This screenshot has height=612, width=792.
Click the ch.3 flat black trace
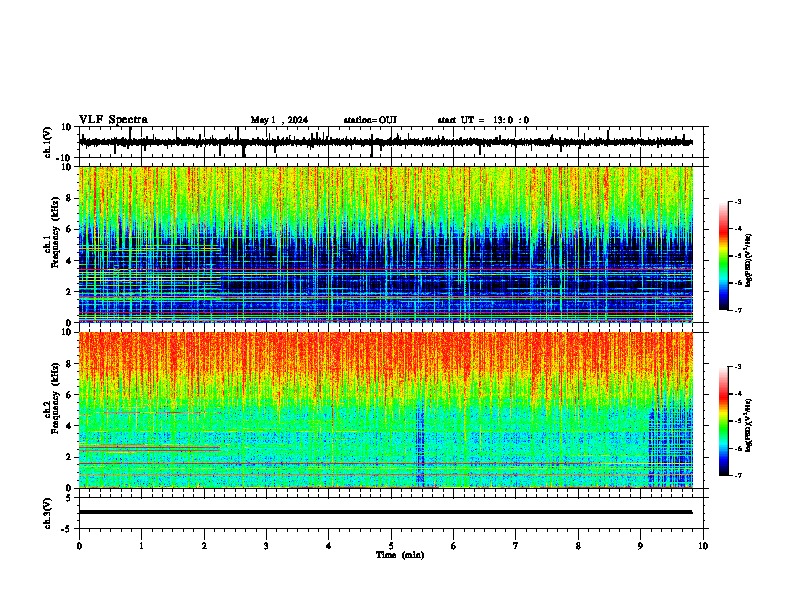385,512
